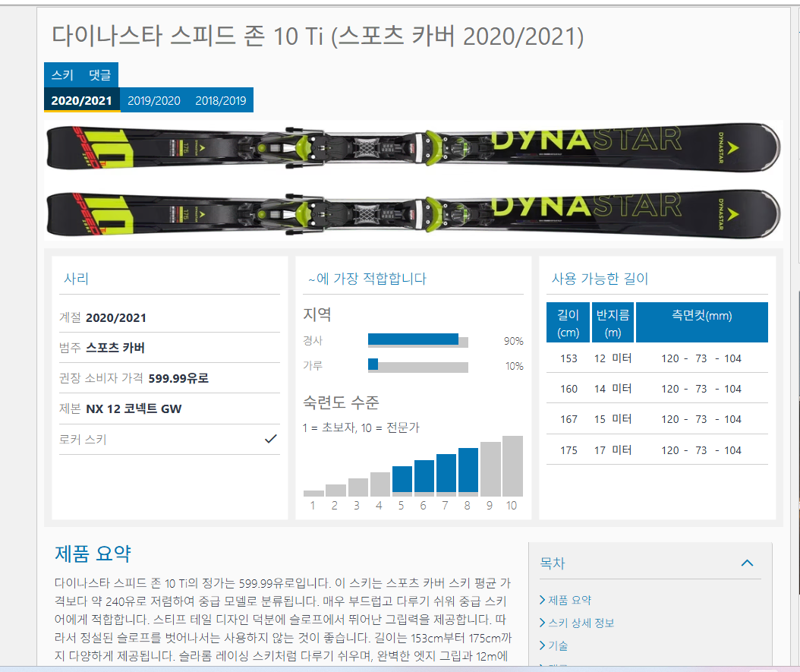Click skill level bar 10

[512, 465]
